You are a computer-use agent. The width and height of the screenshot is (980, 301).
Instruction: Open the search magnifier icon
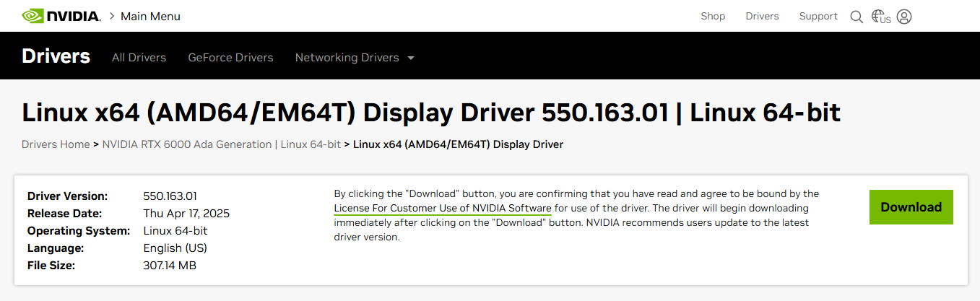tap(857, 17)
